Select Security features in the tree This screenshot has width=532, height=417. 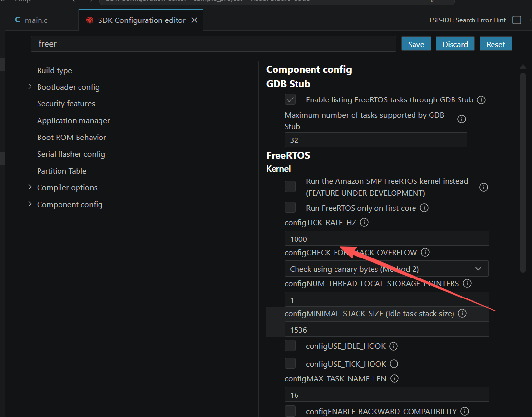[66, 103]
